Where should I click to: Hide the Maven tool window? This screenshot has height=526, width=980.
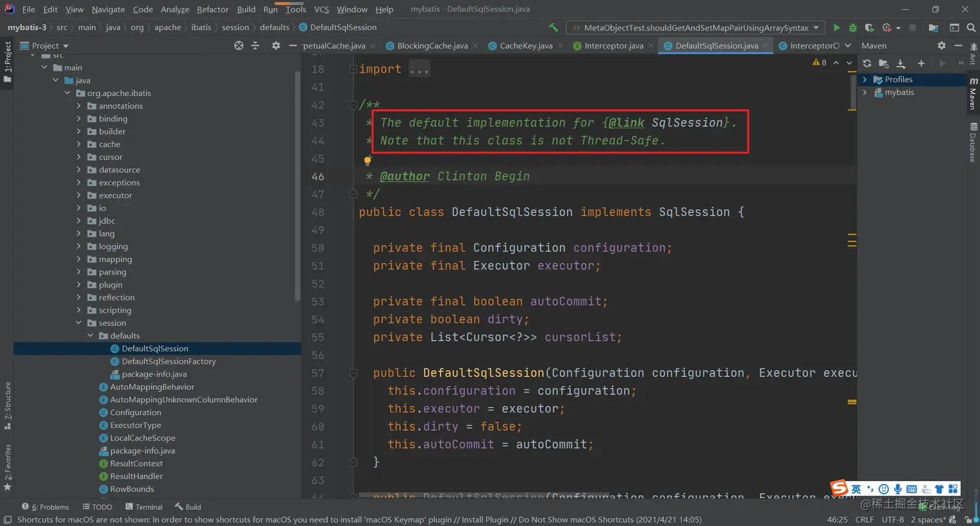click(x=958, y=45)
